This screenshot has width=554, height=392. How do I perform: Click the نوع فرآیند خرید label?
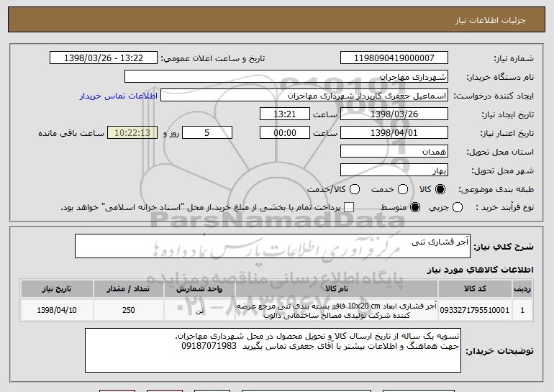505,208
